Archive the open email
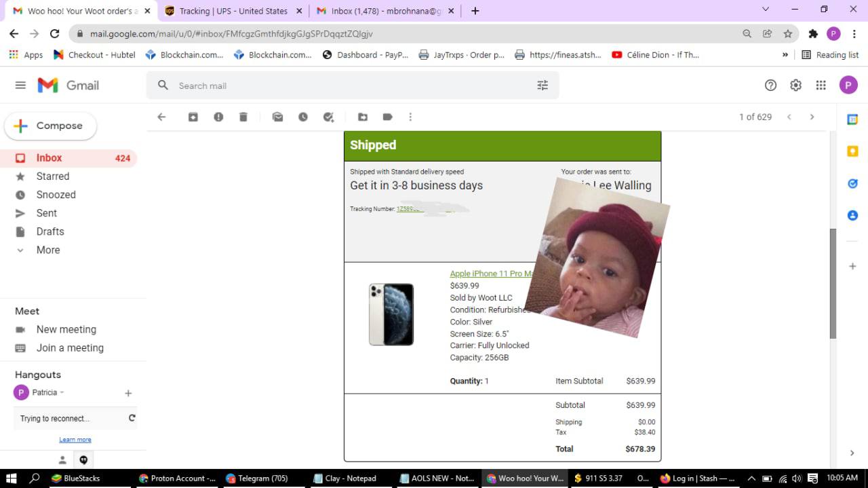Screen dimensions: 868x488 pyautogui.click(x=193, y=117)
